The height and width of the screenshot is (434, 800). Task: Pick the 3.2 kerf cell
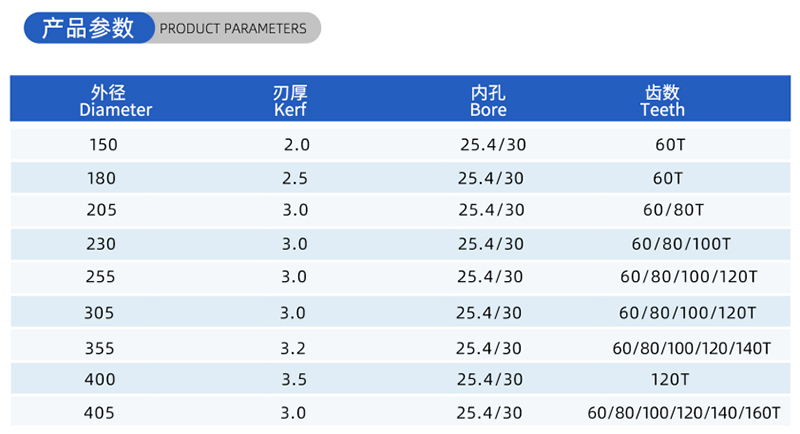[293, 348]
